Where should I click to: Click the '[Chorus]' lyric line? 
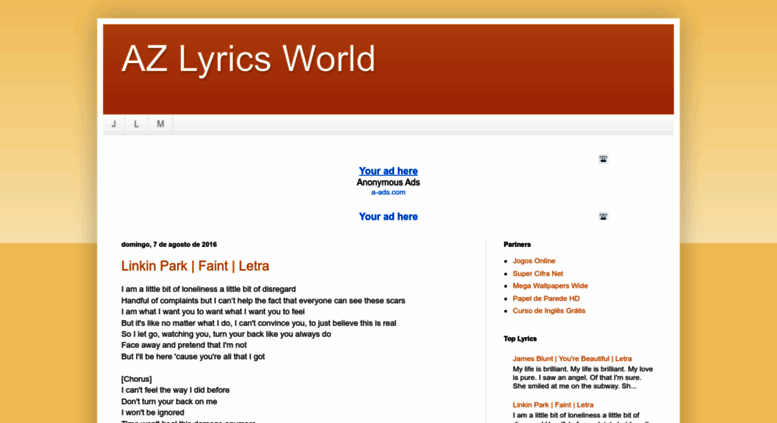click(136, 379)
